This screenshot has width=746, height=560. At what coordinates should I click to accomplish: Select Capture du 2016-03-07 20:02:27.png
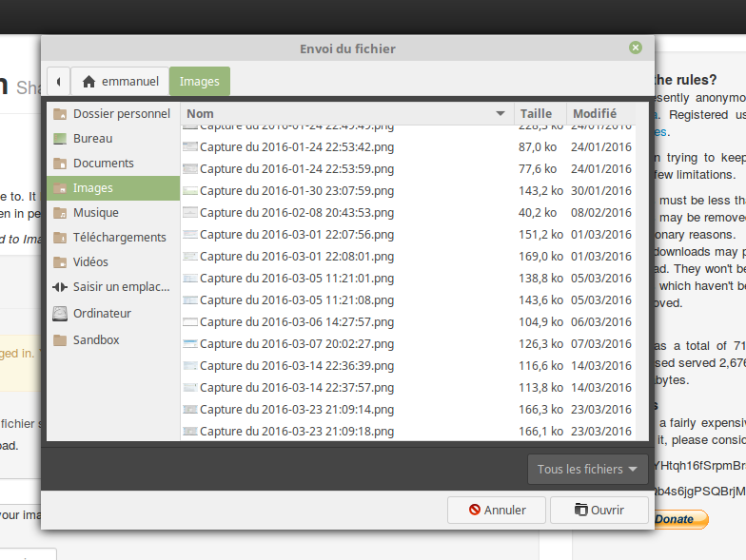pos(407,344)
